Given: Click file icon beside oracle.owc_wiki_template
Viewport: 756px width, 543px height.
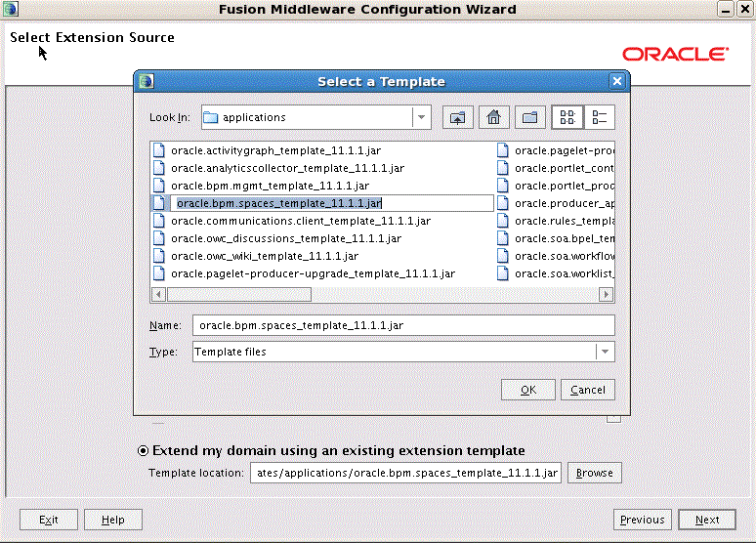Looking at the screenshot, I should 158,256.
